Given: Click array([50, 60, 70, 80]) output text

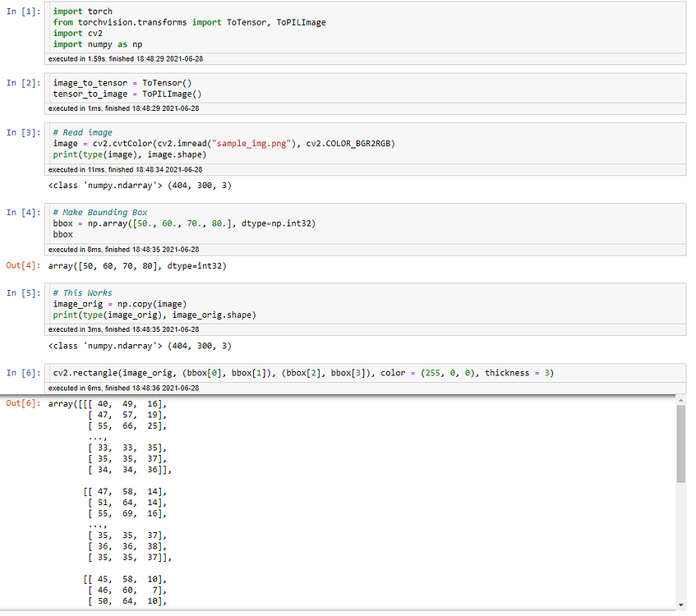Looking at the screenshot, I should point(137,265).
